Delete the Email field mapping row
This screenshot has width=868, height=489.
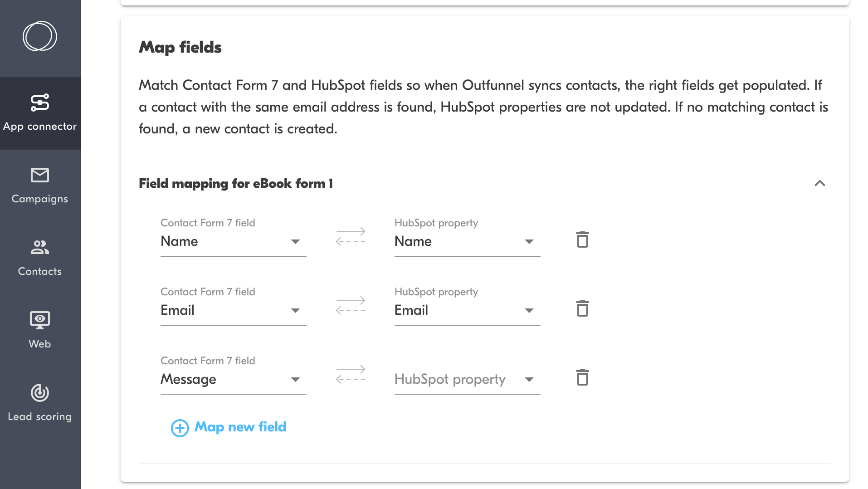pyautogui.click(x=582, y=309)
